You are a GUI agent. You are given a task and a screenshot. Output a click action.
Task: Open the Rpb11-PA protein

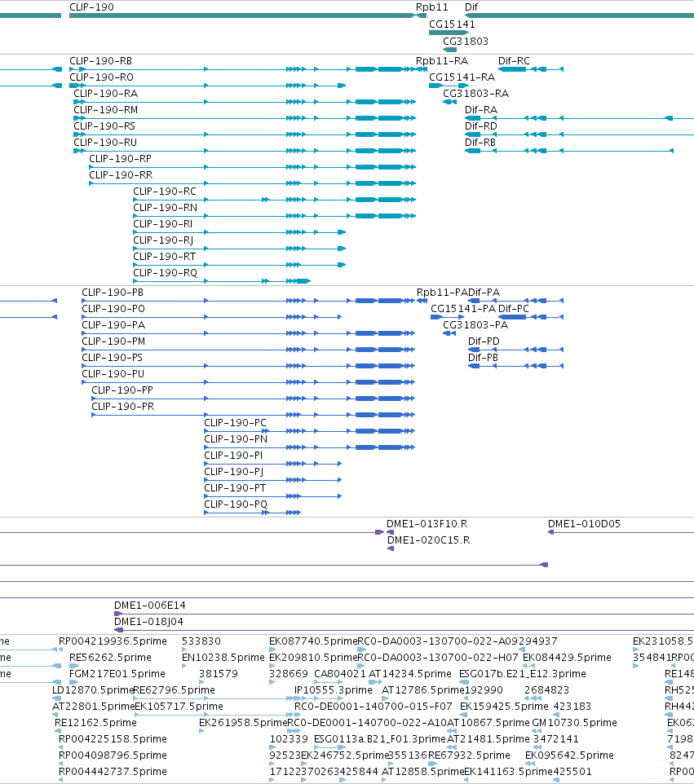coord(422,301)
